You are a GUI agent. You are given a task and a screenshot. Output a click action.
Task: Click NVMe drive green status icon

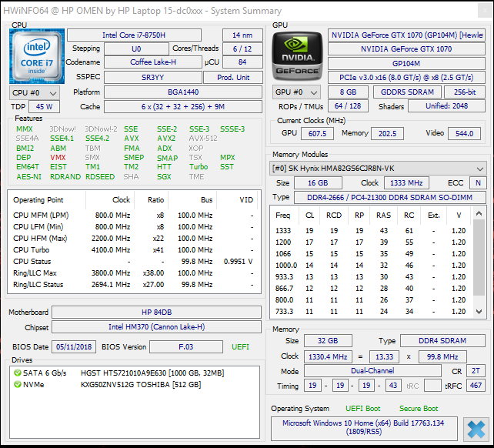coord(18,385)
